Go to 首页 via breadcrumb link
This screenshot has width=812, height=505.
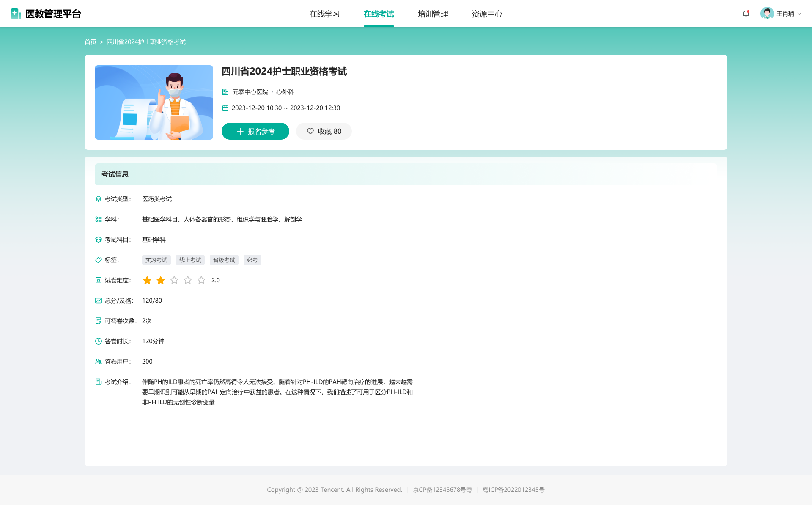(91, 42)
